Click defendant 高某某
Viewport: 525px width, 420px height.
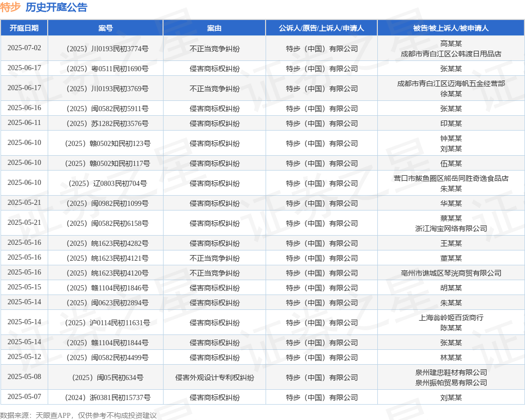pyautogui.click(x=451, y=44)
